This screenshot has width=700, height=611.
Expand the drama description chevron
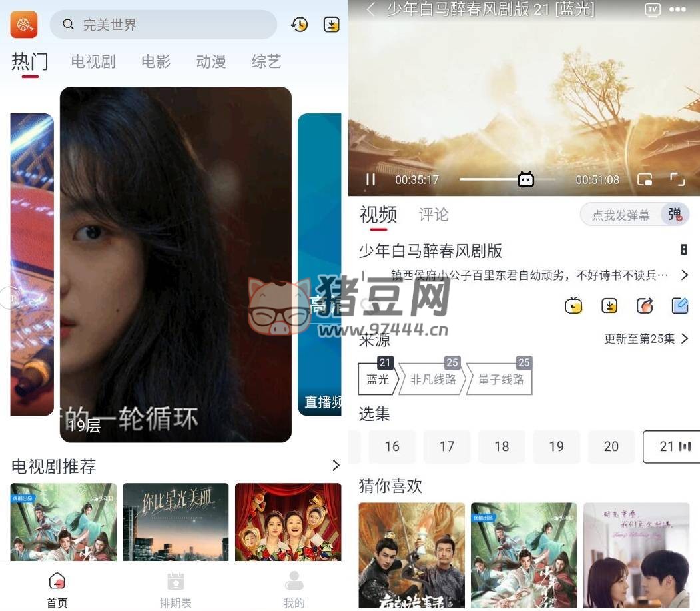point(685,275)
